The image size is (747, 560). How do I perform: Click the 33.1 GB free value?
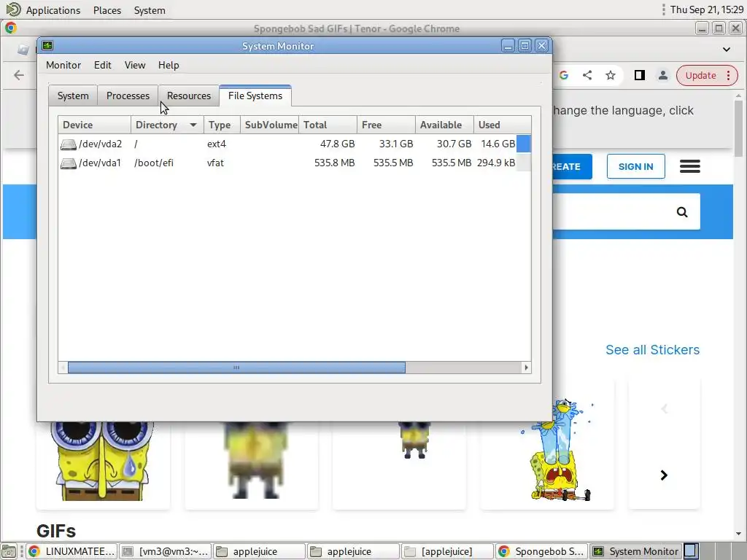tap(396, 144)
